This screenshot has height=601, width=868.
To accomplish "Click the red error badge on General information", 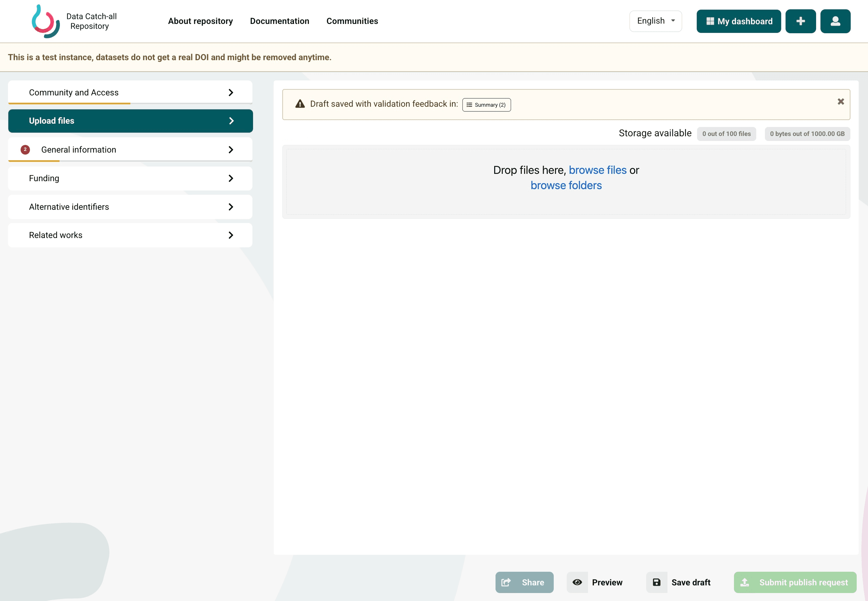I will point(25,150).
